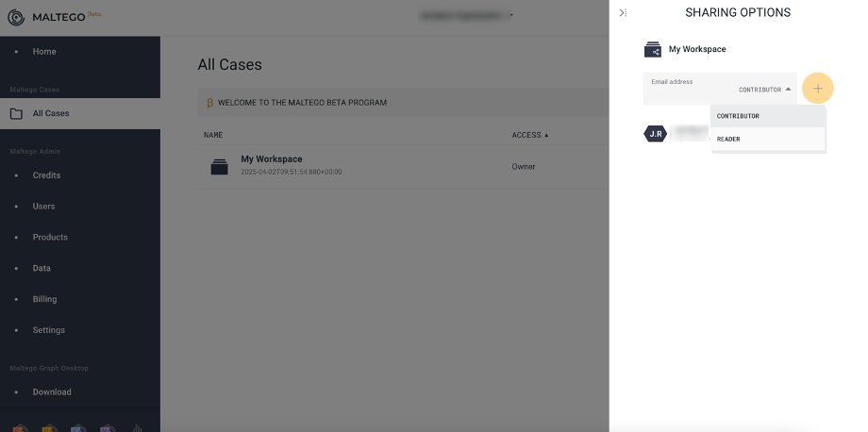Open My Workspace case row

tap(403, 167)
